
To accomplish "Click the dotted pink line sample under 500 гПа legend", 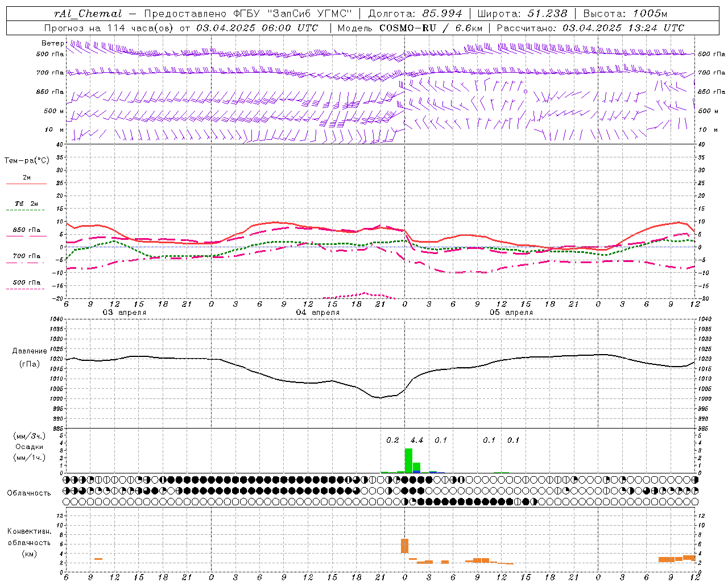I will pos(26,289).
